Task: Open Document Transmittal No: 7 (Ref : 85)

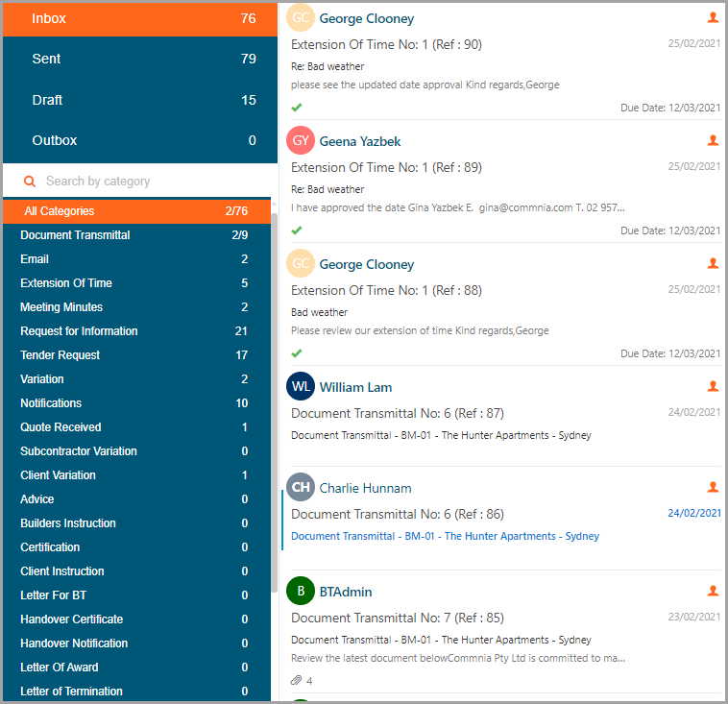Action: coord(398,619)
